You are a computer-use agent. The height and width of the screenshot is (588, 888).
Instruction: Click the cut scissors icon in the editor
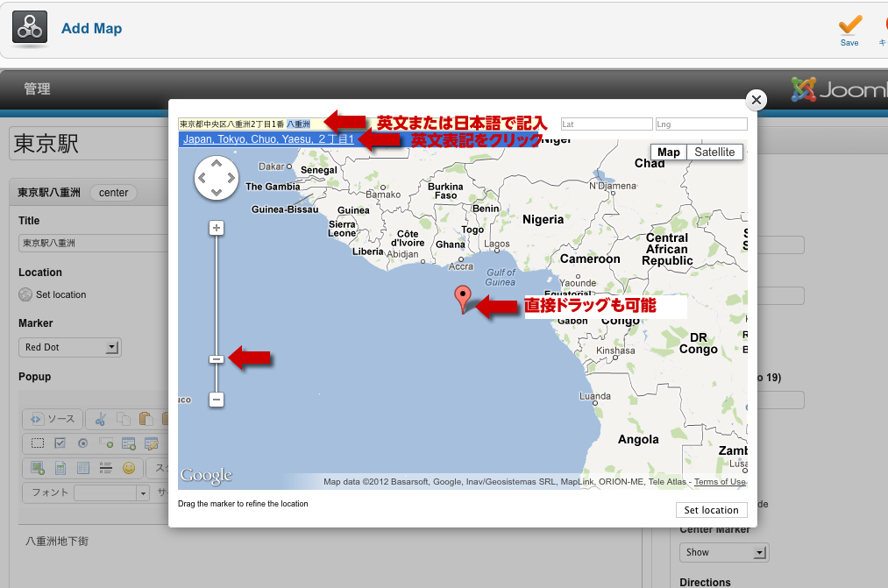pyautogui.click(x=101, y=419)
